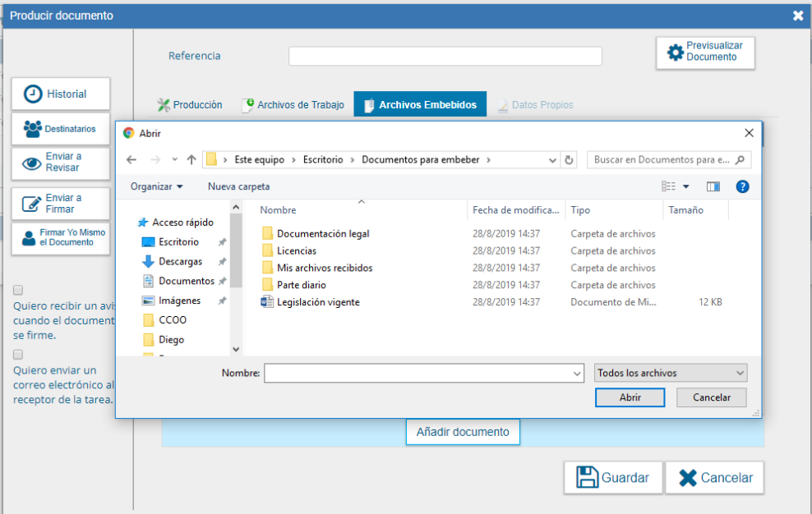The image size is (812, 514).
Task: Click the Previsualizar Documento button
Action: pos(704,53)
